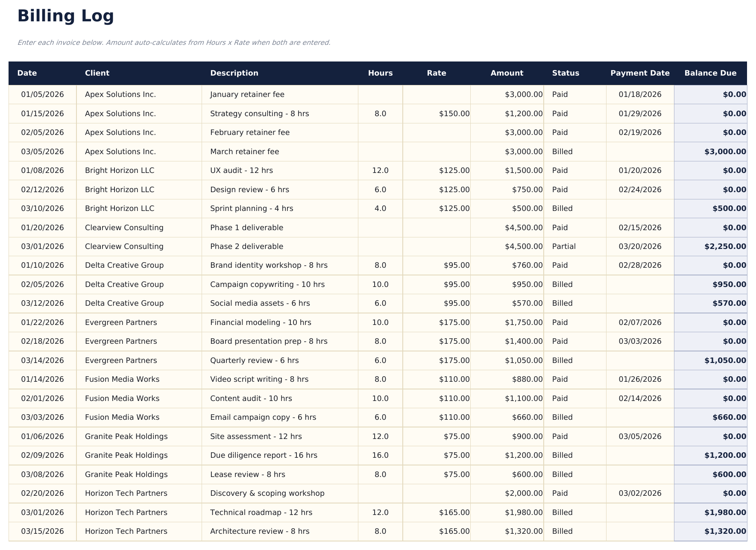This screenshot has width=756, height=550.
Task: Click the empty Payment Date for Sprint planning
Action: 639,208
